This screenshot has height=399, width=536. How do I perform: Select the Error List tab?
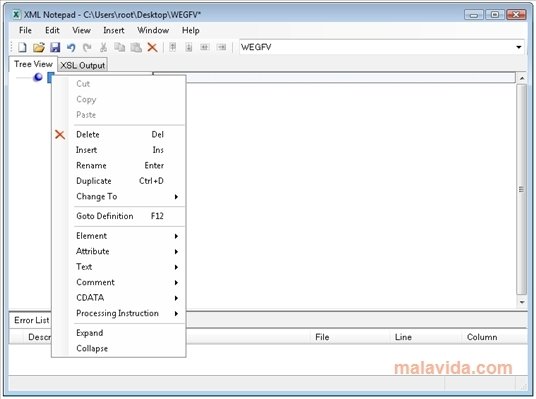click(x=31, y=320)
